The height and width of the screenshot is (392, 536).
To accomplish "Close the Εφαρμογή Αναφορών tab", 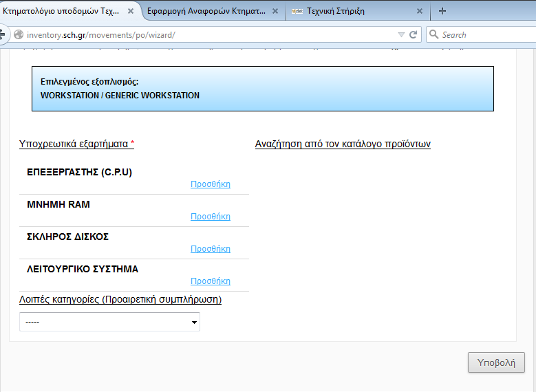I will tap(275, 11).
